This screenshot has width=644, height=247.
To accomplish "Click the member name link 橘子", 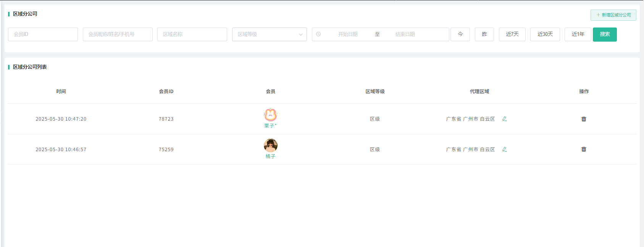I will coord(270,157).
